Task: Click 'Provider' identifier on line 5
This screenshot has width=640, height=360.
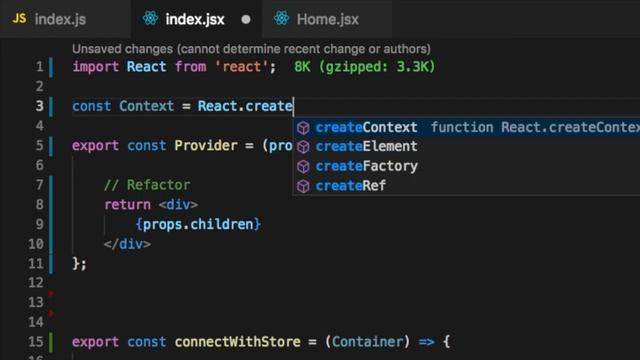Action: [206, 146]
